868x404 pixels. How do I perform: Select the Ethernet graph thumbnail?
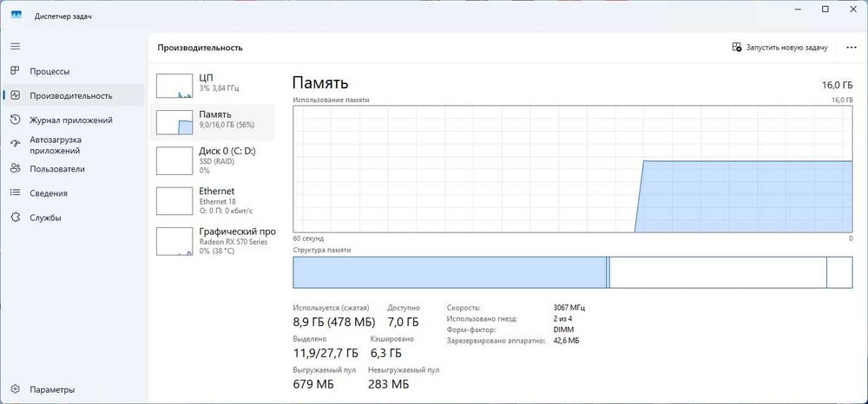coord(174,200)
